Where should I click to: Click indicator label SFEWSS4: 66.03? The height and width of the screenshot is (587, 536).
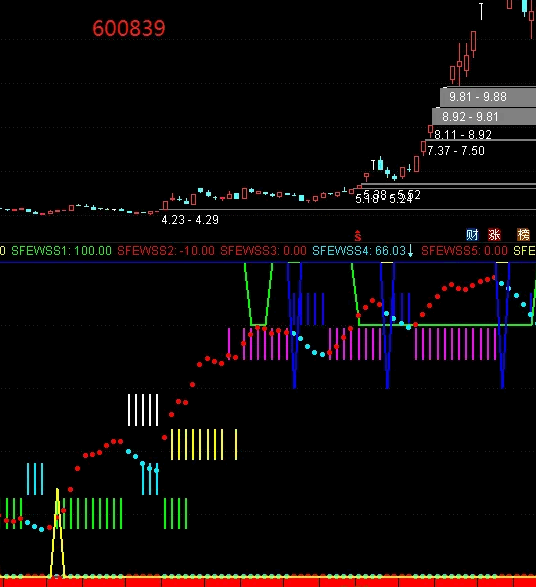tap(359, 250)
